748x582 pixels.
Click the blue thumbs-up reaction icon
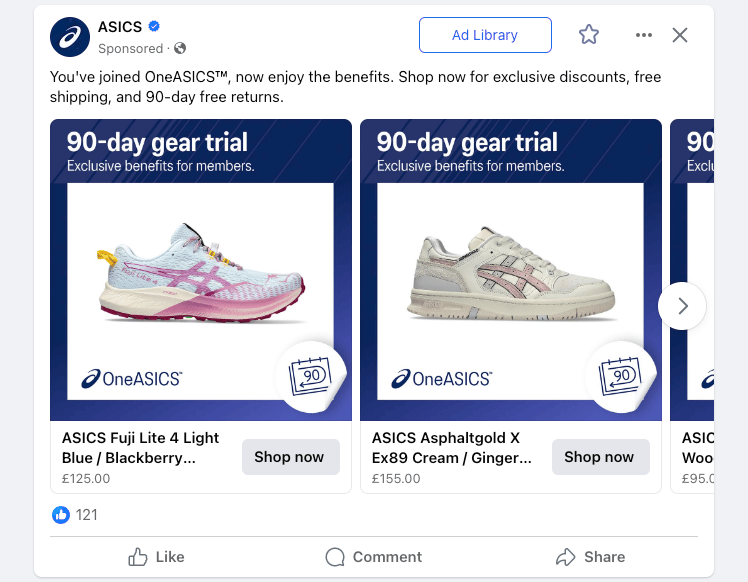61,515
